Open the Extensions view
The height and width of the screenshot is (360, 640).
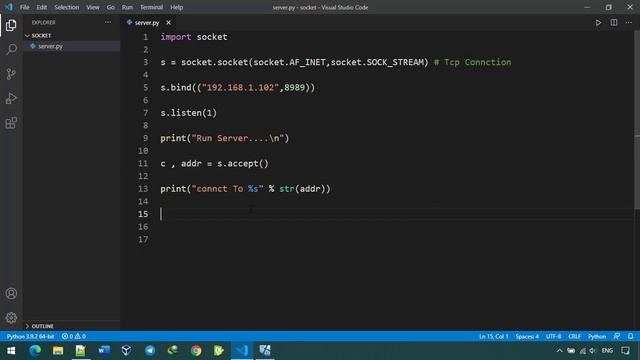(11, 123)
